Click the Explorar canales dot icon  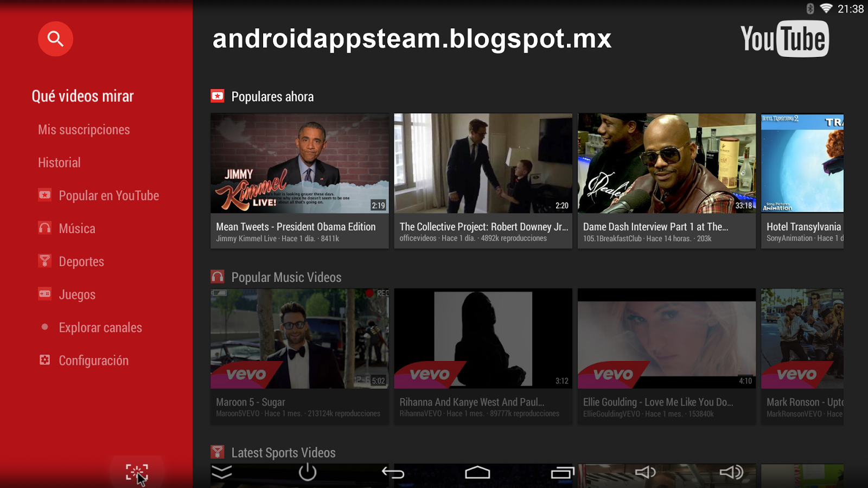(45, 327)
